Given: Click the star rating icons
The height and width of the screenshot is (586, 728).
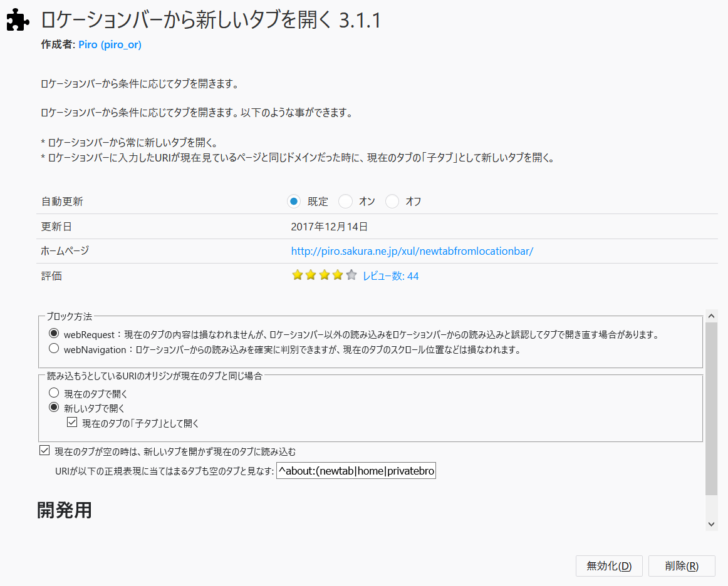Looking at the screenshot, I should pyautogui.click(x=324, y=275).
